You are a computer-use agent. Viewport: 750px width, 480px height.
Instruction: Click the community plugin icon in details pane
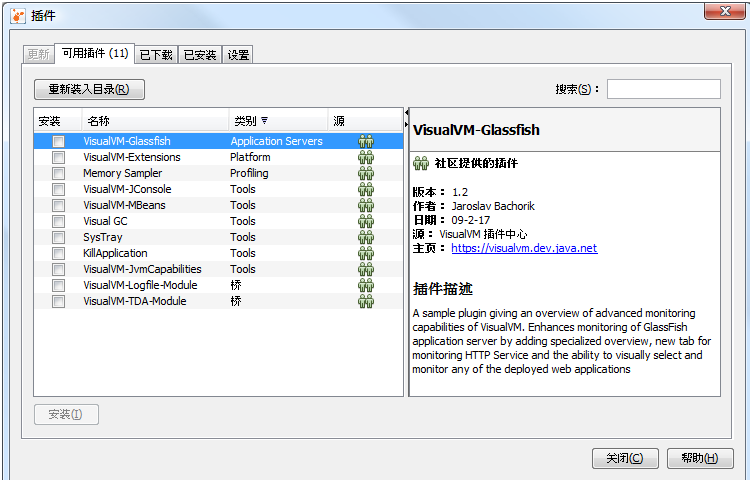coord(421,163)
